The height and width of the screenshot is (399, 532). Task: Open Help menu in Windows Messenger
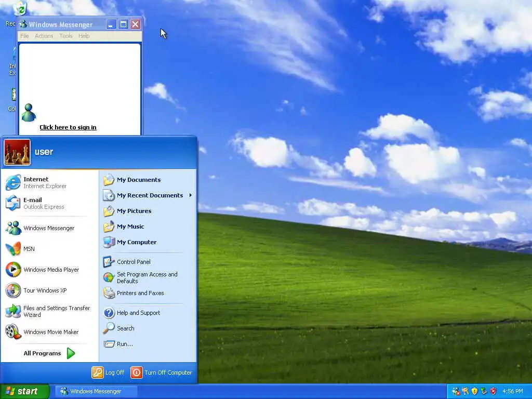click(x=84, y=36)
